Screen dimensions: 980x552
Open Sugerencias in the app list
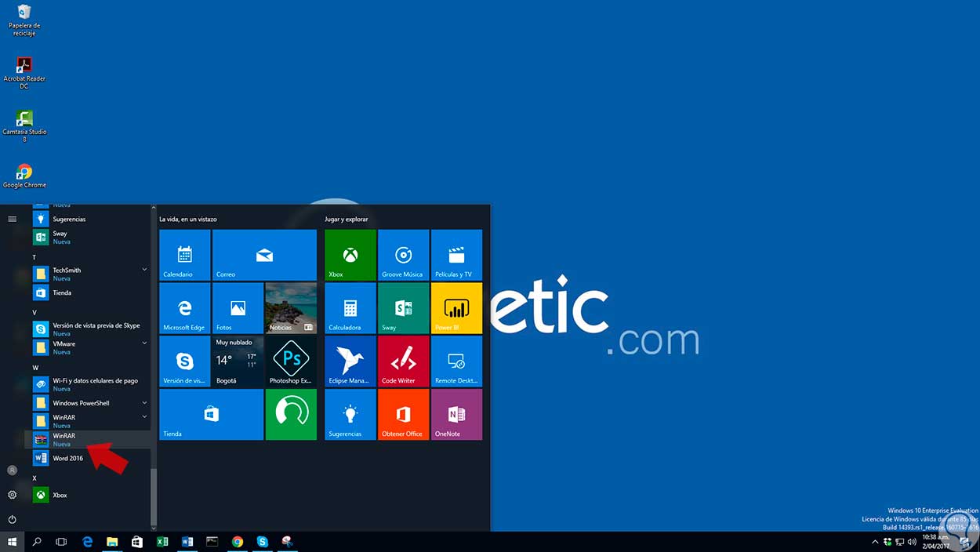pos(88,219)
